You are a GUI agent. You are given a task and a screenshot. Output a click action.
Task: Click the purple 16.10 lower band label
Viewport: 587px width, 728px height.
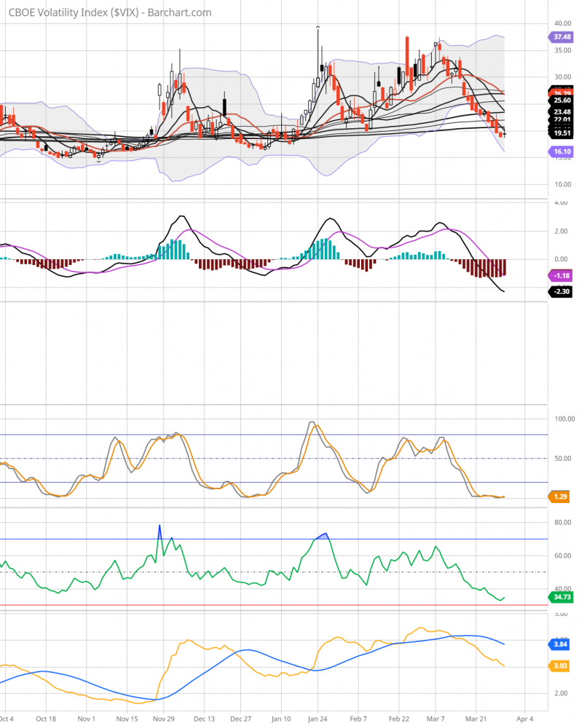click(x=561, y=151)
